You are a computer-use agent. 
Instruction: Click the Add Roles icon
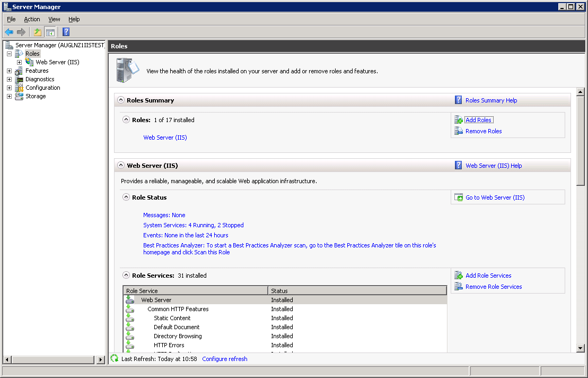[459, 120]
